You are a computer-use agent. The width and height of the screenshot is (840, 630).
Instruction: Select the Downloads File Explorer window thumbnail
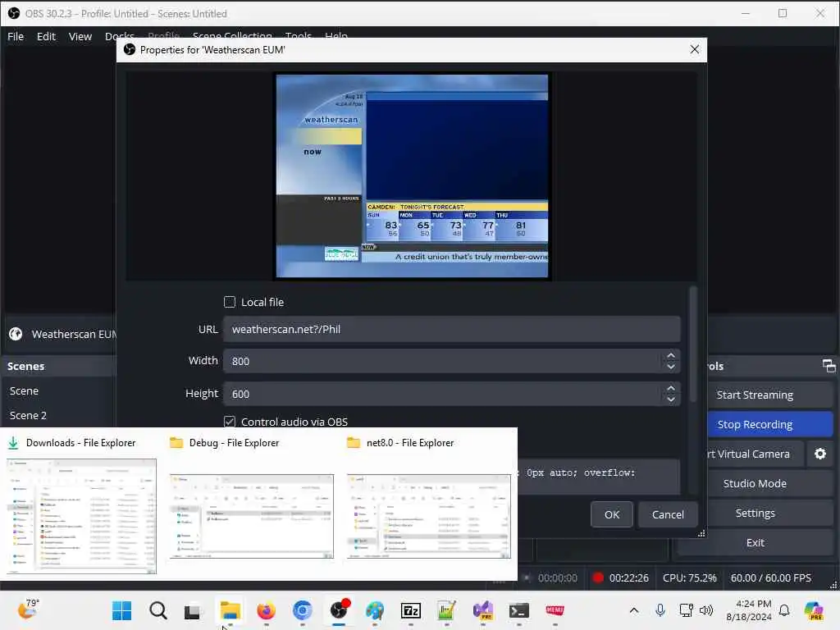(x=81, y=517)
